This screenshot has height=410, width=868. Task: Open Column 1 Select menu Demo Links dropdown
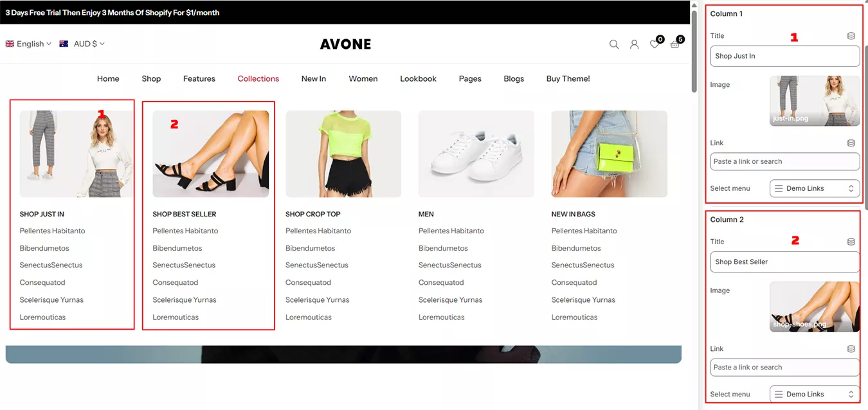[x=814, y=188]
